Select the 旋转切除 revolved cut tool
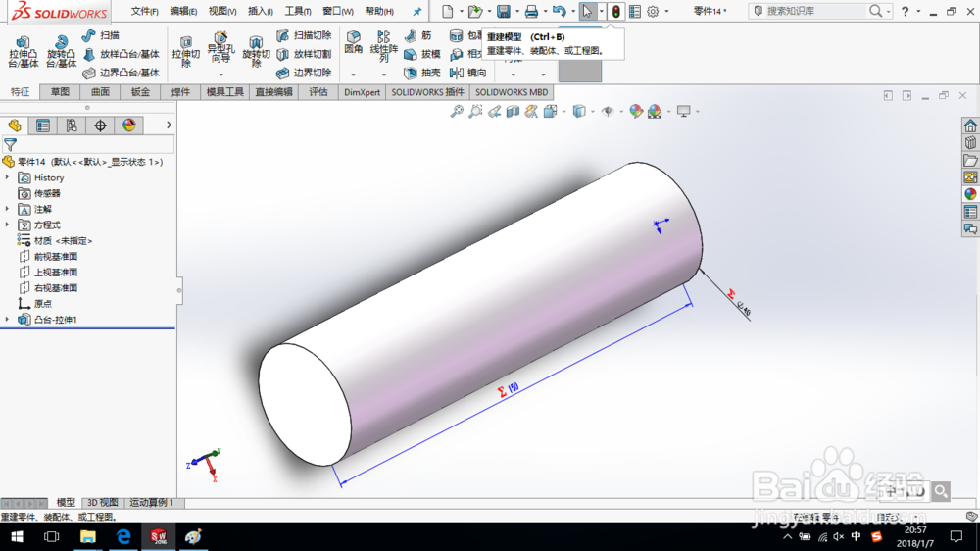This screenshot has height=551, width=980. point(256,53)
